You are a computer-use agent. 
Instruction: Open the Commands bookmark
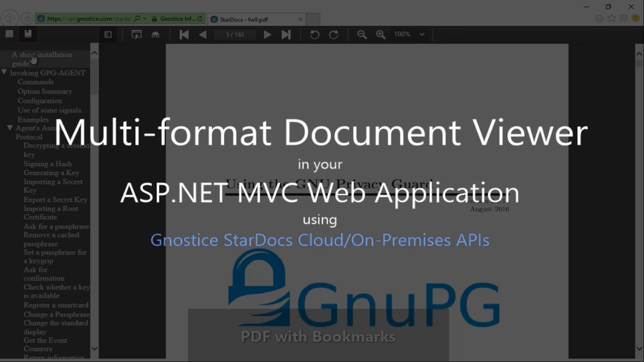(x=35, y=82)
